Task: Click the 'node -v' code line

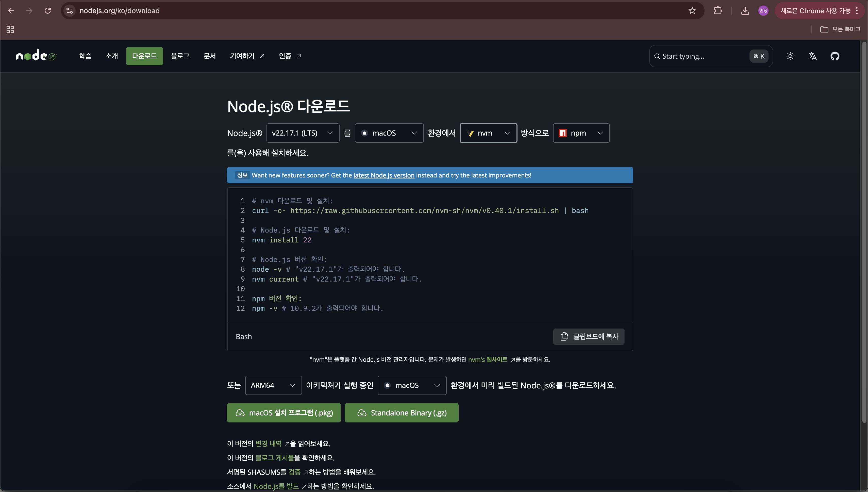Action: [x=328, y=269]
